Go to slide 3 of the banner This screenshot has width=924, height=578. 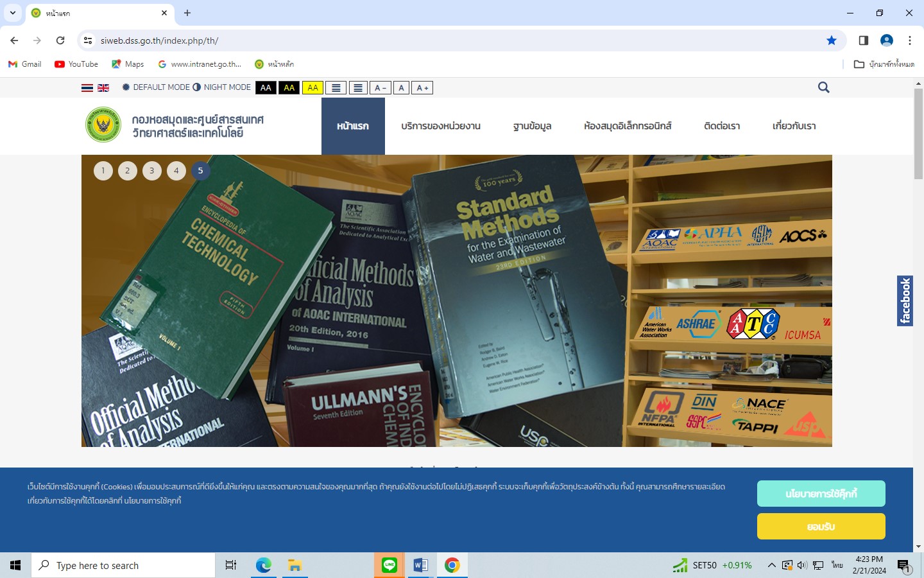point(152,171)
